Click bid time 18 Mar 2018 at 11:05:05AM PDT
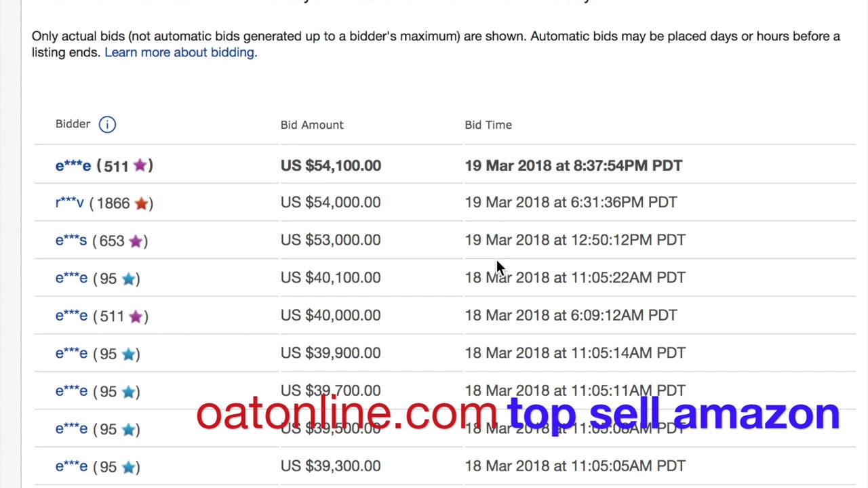 pyautogui.click(x=575, y=466)
